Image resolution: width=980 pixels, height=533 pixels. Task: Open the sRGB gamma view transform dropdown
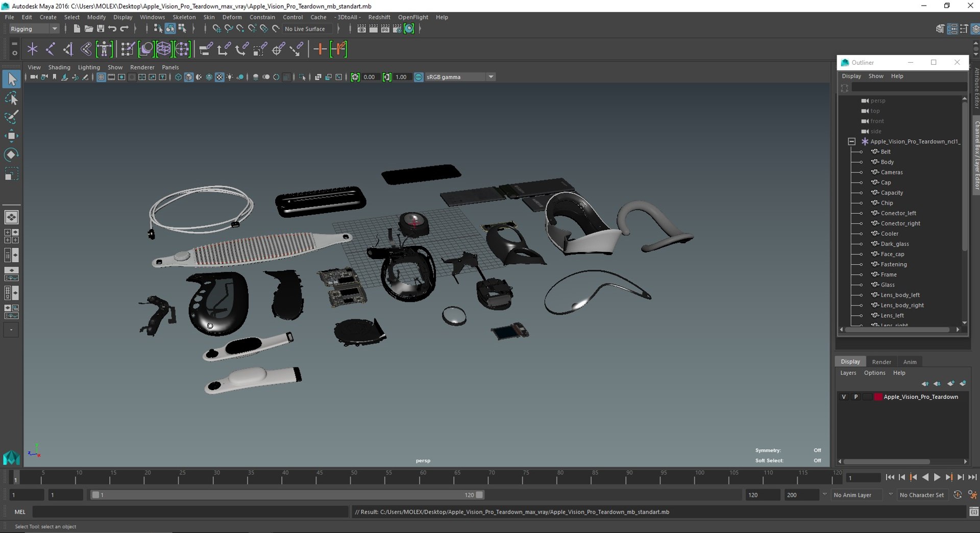point(460,77)
